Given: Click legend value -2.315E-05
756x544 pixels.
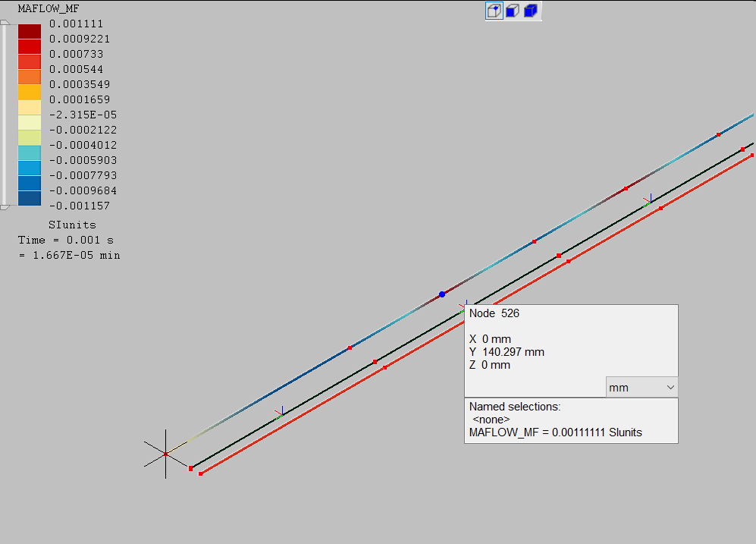Looking at the screenshot, I should pyautogui.click(x=83, y=115).
